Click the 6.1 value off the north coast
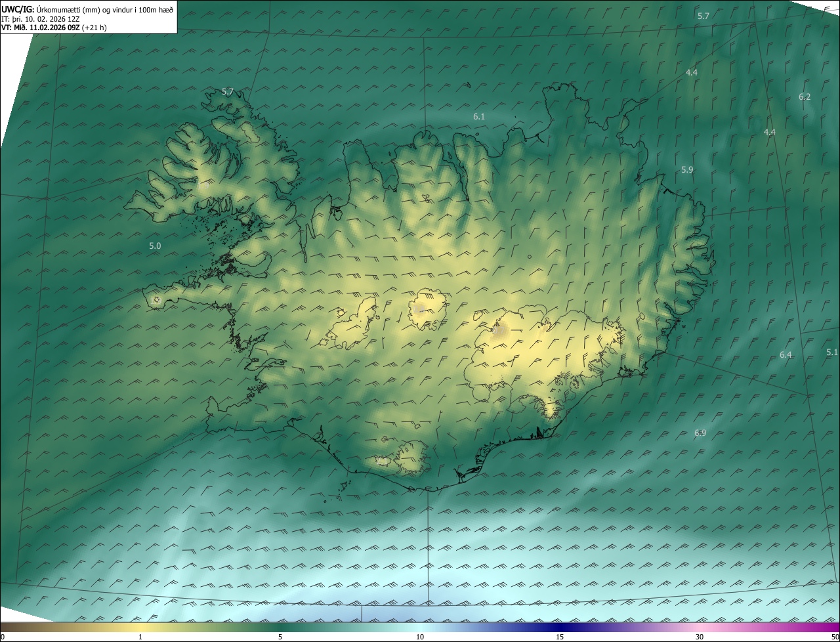 click(479, 116)
